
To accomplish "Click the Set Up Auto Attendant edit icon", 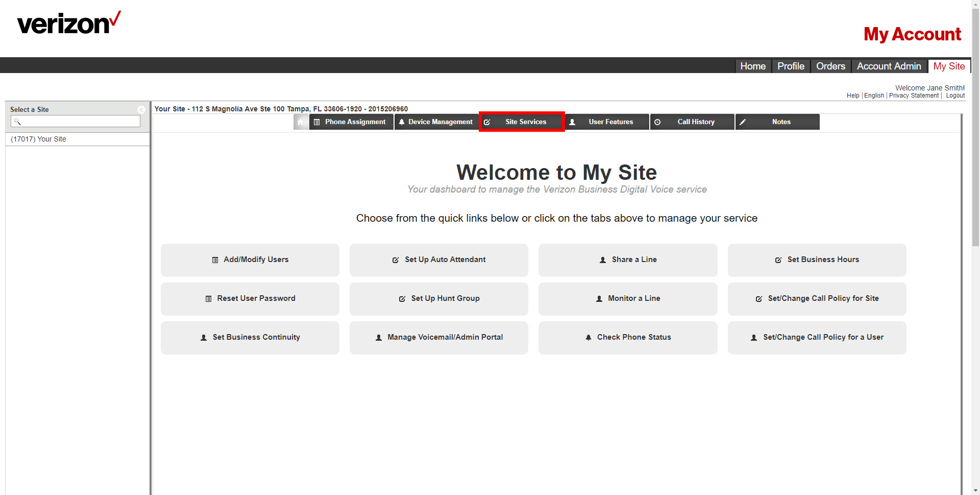I will pos(396,260).
